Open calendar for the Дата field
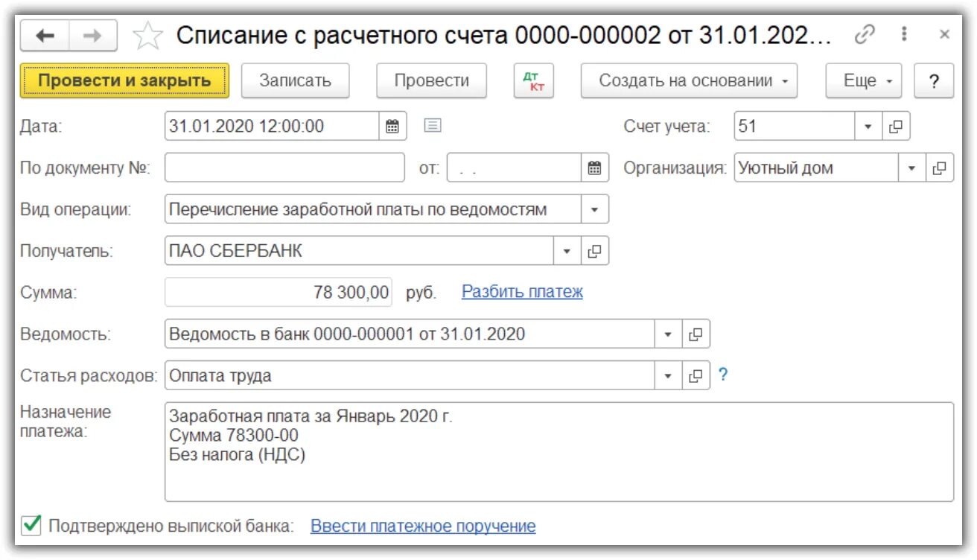The height and width of the screenshot is (560, 977). 392,127
